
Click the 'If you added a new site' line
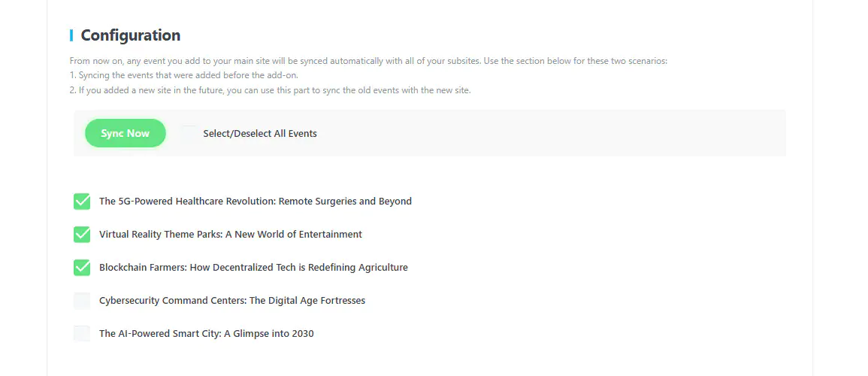tap(271, 90)
